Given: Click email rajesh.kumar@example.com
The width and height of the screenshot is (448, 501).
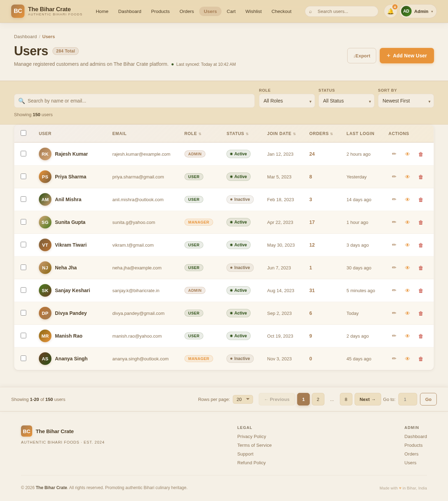Looking at the screenshot, I should point(141,154).
